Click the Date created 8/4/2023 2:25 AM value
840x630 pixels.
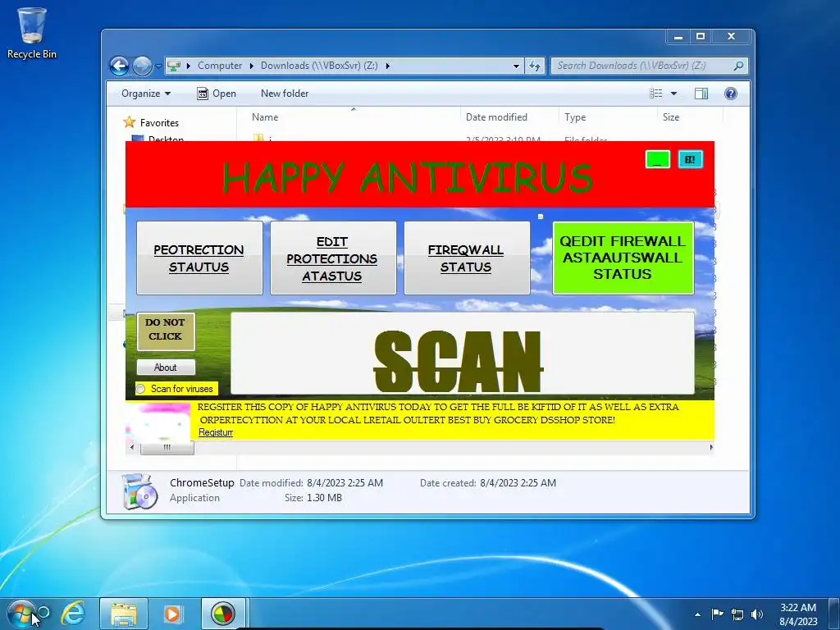(x=518, y=483)
